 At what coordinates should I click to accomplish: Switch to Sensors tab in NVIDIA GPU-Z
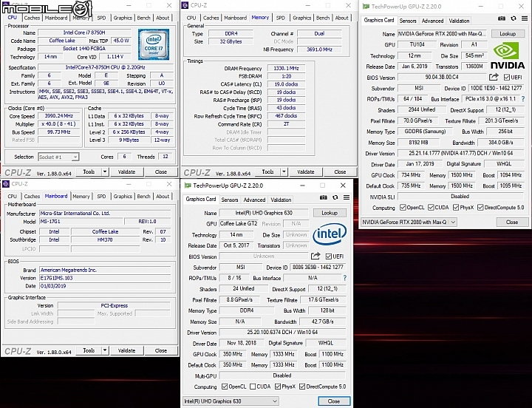point(407,21)
